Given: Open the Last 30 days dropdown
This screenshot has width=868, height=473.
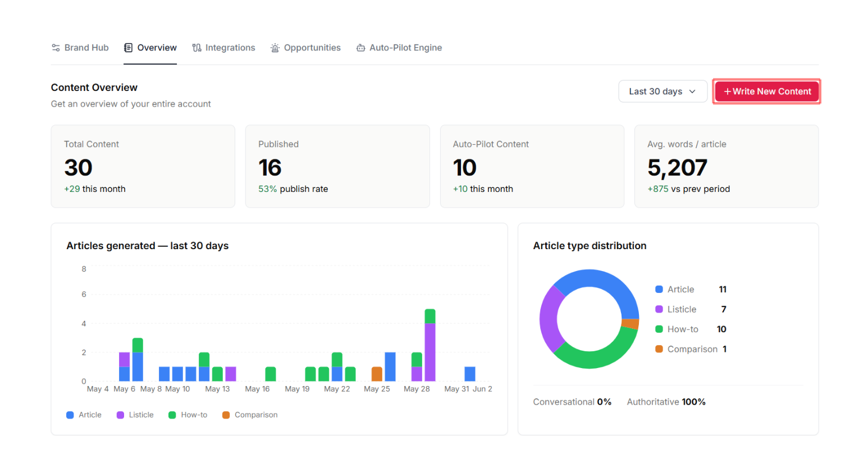Looking at the screenshot, I should (x=663, y=91).
